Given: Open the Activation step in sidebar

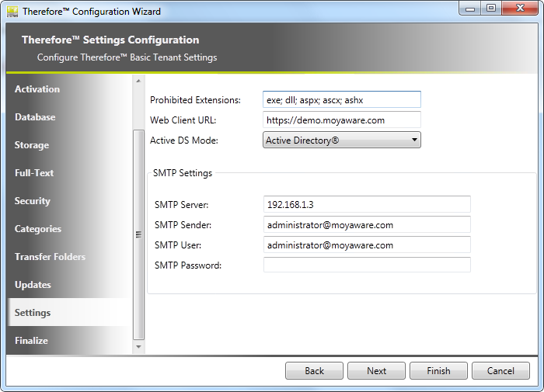Looking at the screenshot, I should (x=37, y=89).
